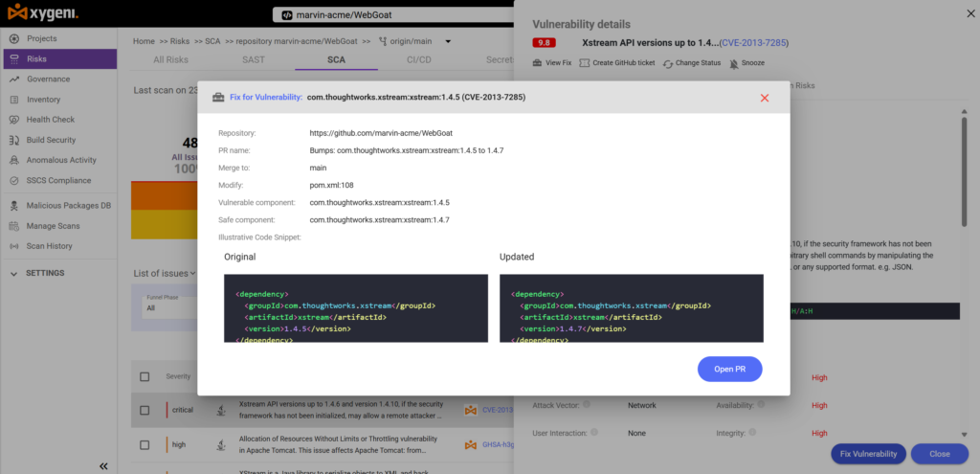Click the Create GitHub ticket icon
980x474 pixels.
click(585, 63)
